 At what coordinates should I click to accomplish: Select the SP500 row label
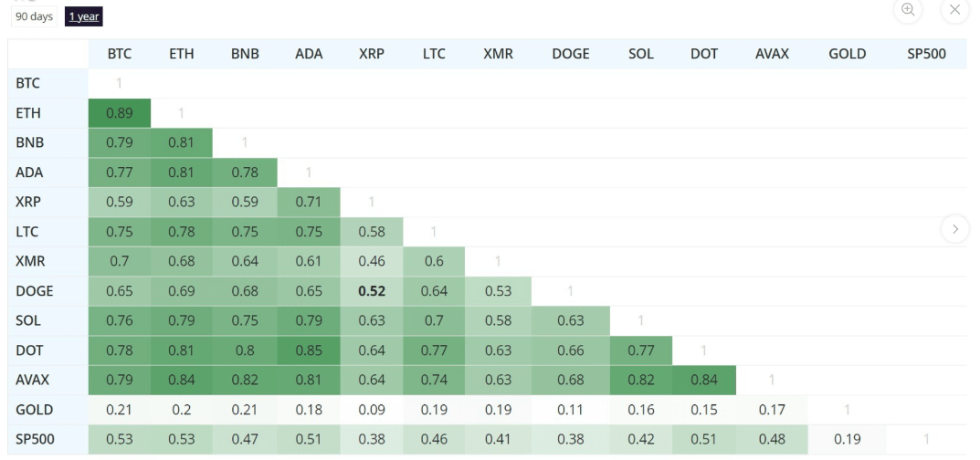[48, 439]
